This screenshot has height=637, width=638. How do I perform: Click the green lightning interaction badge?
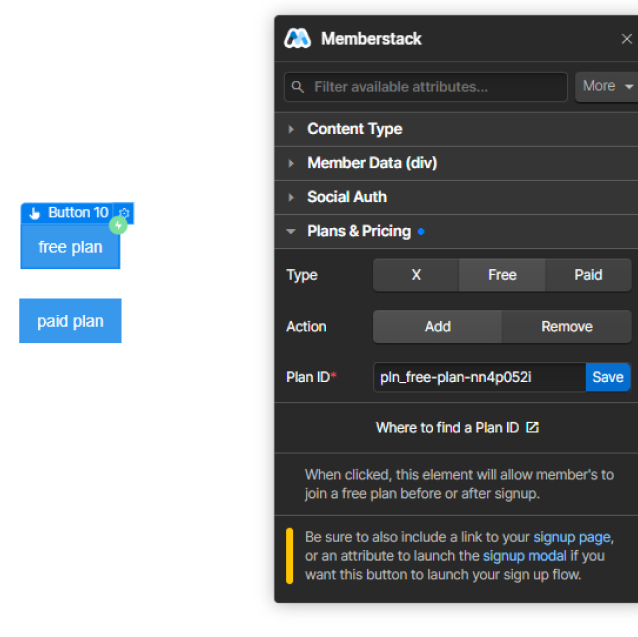118,225
